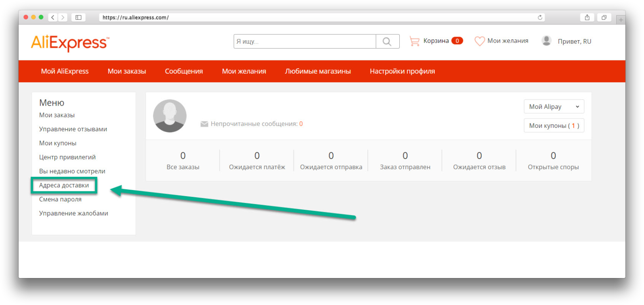Open 'Смена пароля' in sidebar
Viewport: 644px width, 305px height.
pos(60,199)
